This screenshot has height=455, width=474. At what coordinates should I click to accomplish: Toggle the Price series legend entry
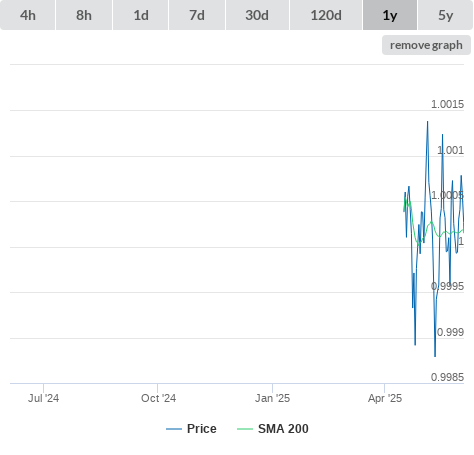tap(191, 429)
